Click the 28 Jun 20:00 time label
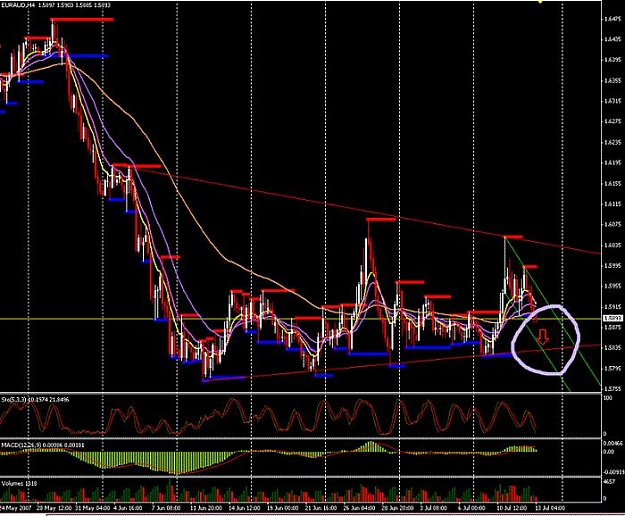The image size is (625, 516). [397, 508]
